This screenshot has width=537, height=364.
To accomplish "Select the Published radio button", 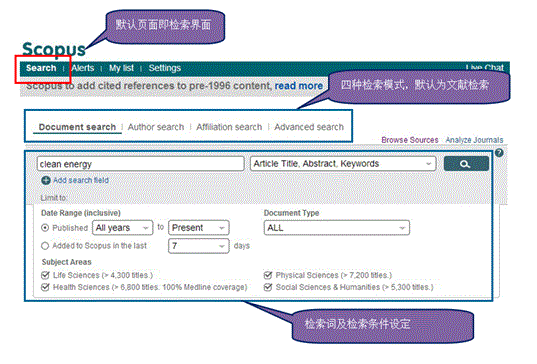I will [45, 228].
